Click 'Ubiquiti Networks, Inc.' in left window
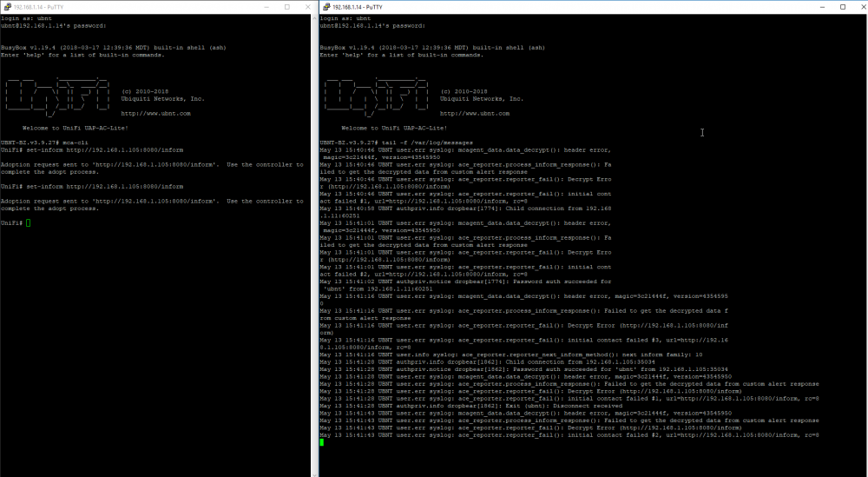The height and width of the screenshot is (477, 868). (163, 98)
